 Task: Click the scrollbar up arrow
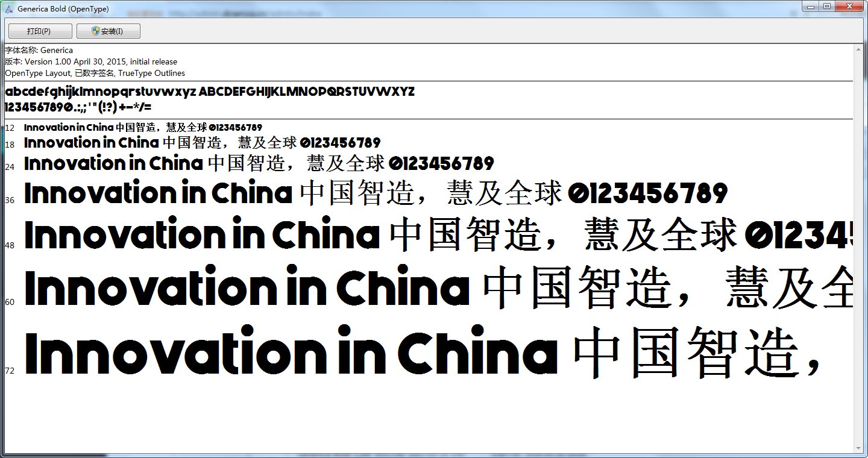(859, 49)
